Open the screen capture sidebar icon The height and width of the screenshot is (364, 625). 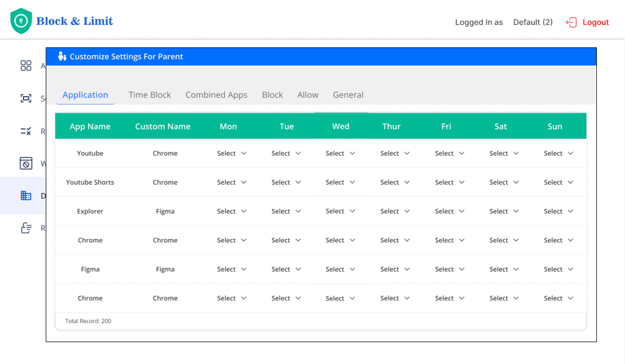pyautogui.click(x=26, y=99)
